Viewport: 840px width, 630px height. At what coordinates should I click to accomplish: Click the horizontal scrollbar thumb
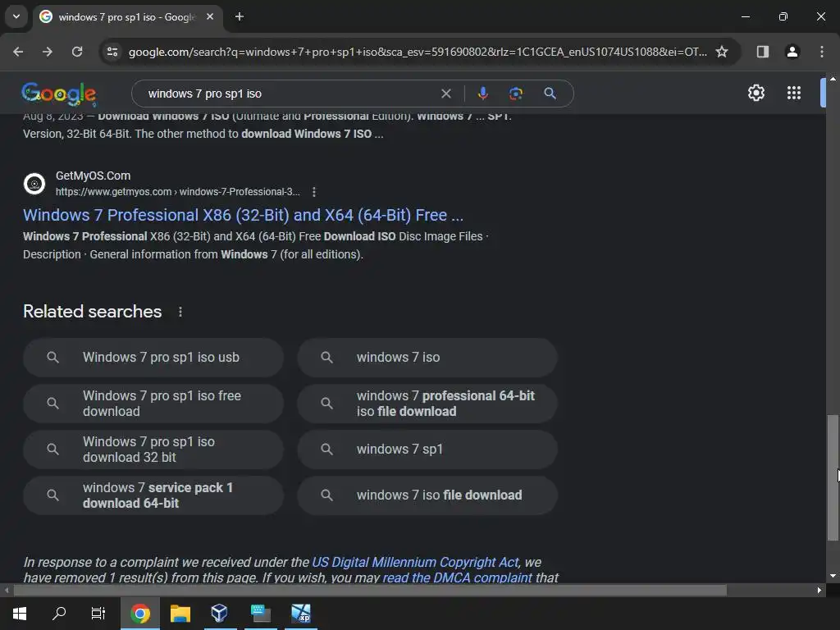(x=370, y=591)
